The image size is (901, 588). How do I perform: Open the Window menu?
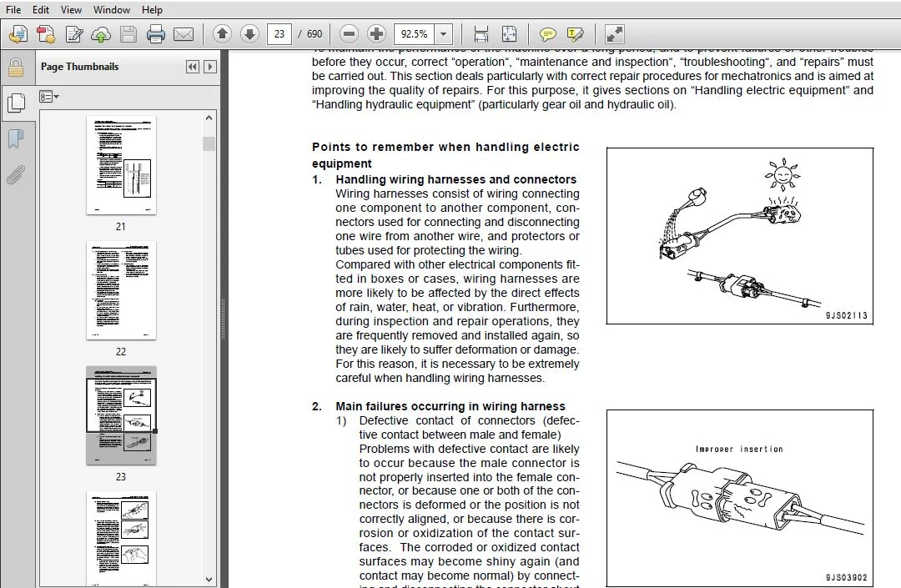click(x=112, y=10)
